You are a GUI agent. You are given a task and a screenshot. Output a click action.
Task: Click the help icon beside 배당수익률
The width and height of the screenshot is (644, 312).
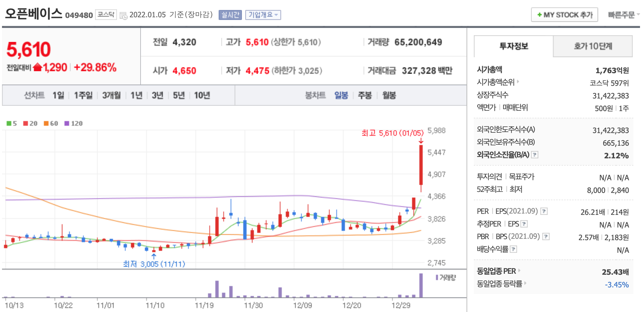pos(513,249)
